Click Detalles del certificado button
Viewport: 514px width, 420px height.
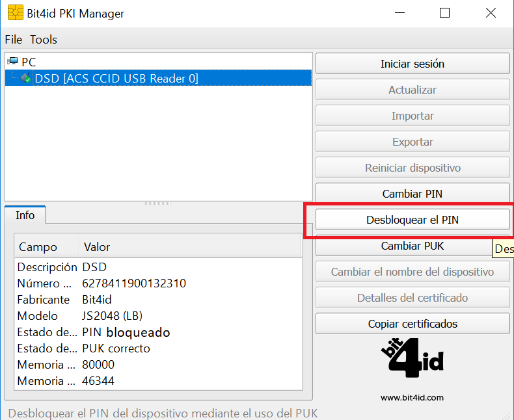[413, 298]
